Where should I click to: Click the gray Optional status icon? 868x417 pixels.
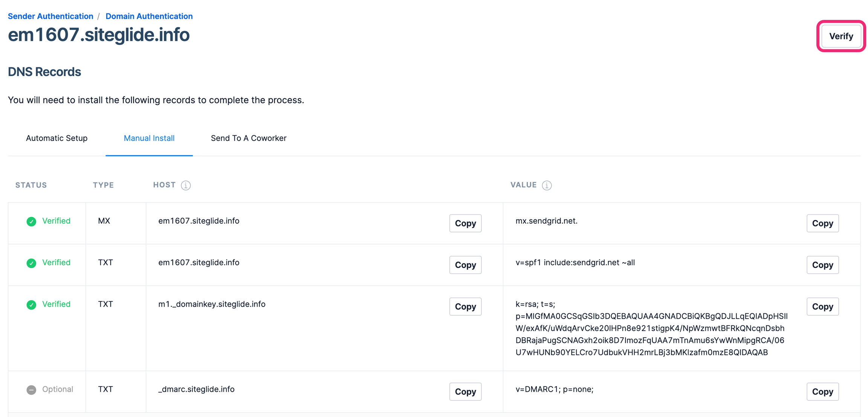pos(31,390)
